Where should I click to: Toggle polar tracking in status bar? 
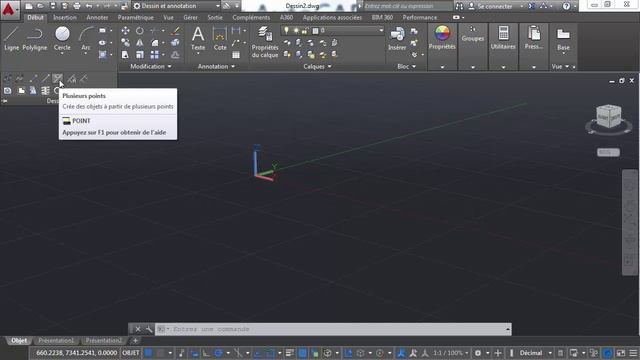pyautogui.click(x=219, y=353)
